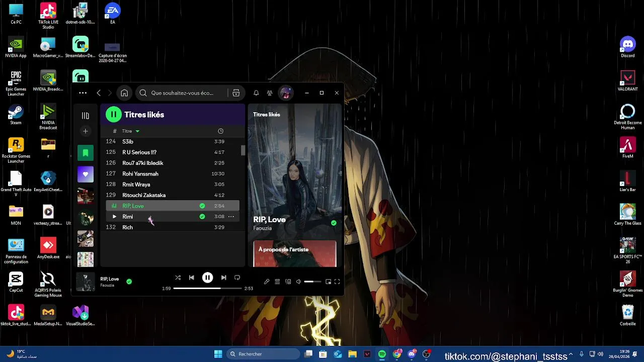Skip to the previous track
This screenshot has height=362, width=644.
point(191,278)
